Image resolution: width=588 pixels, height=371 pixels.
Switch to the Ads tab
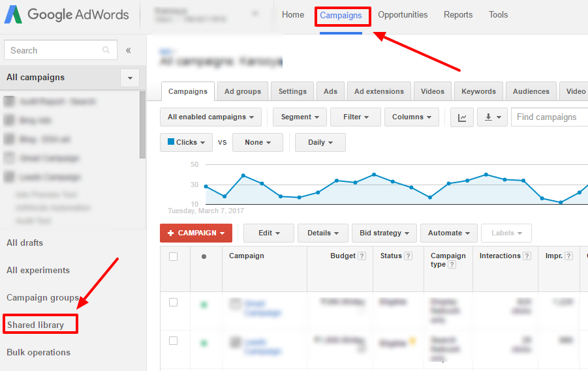point(330,91)
